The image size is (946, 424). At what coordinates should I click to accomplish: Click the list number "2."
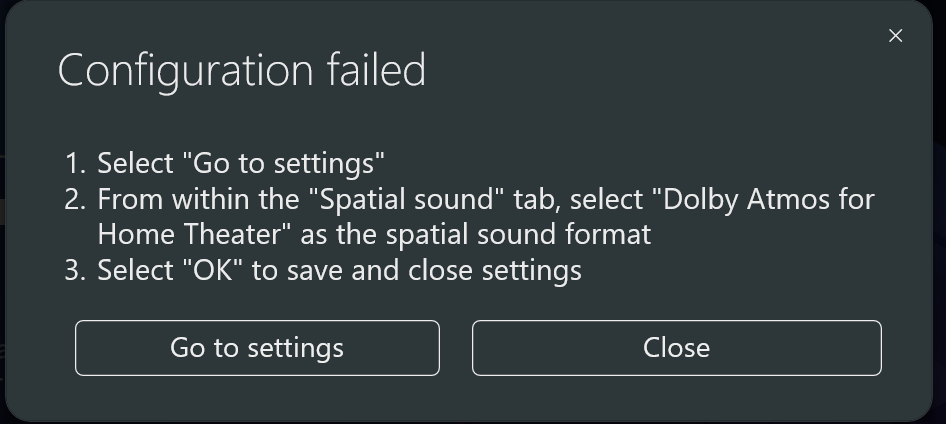click(x=76, y=199)
